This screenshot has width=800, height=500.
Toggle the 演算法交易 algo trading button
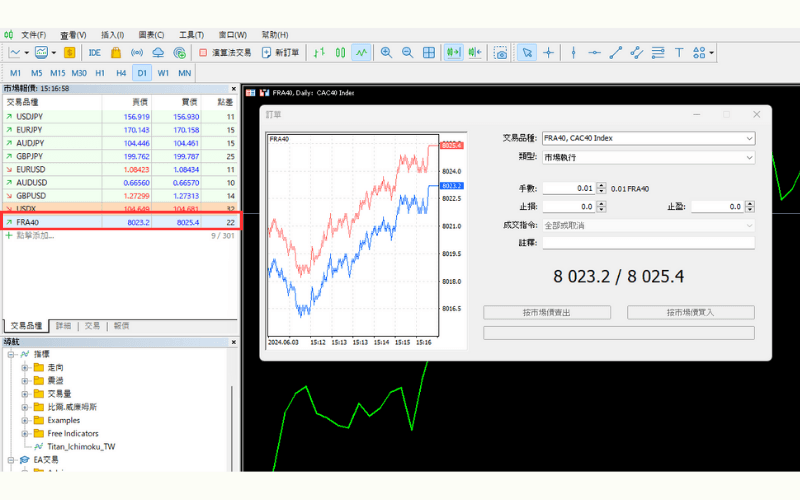224,52
